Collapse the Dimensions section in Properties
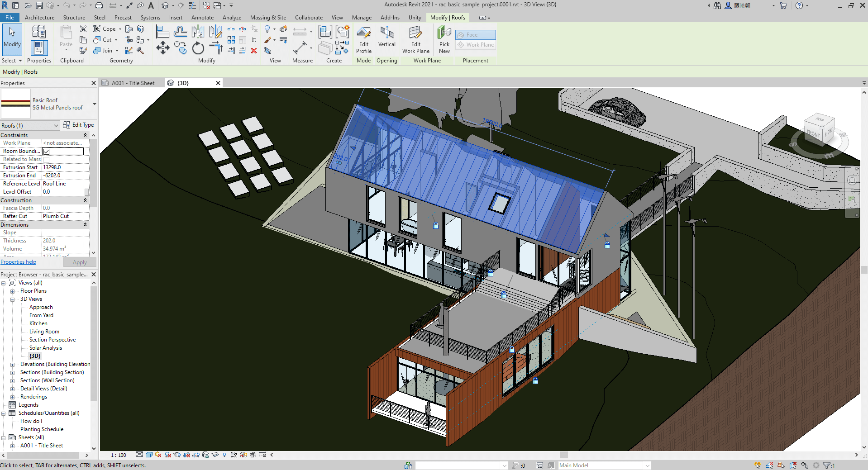 pos(85,225)
